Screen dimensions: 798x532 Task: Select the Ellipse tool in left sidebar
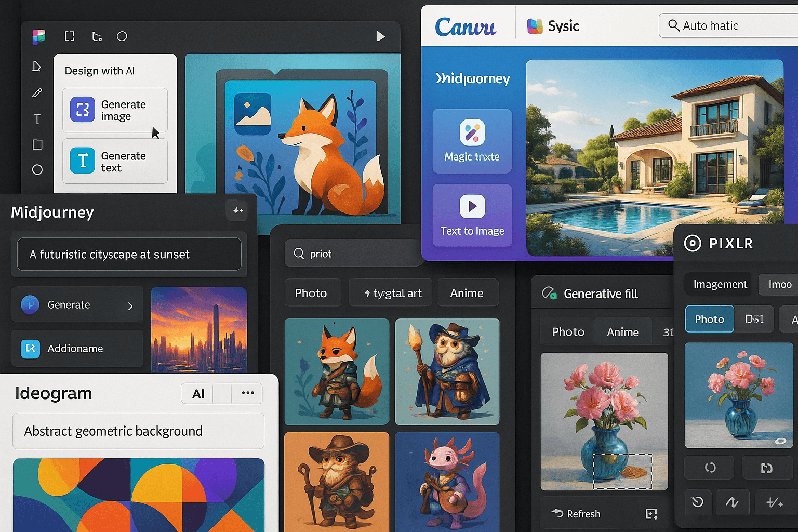pos(37,170)
